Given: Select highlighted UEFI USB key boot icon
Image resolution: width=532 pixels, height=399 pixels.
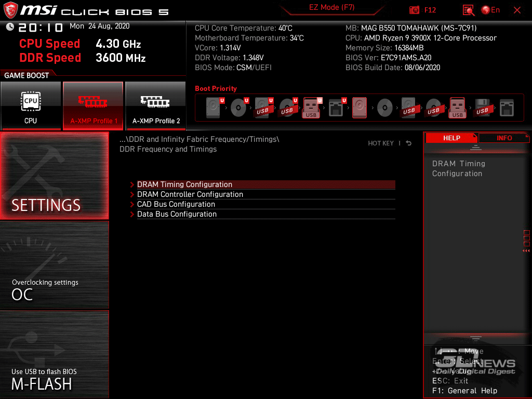Looking at the screenshot, I should pos(312,108).
